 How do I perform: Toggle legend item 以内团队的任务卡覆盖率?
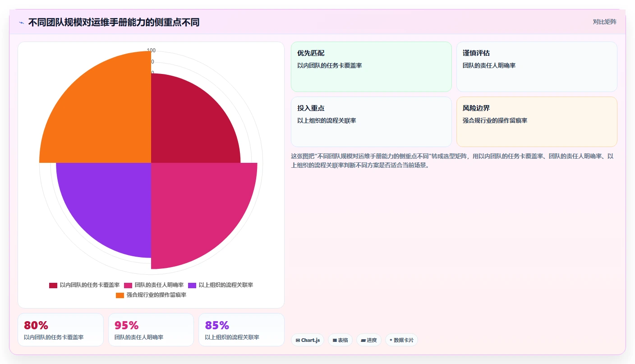[x=84, y=285]
